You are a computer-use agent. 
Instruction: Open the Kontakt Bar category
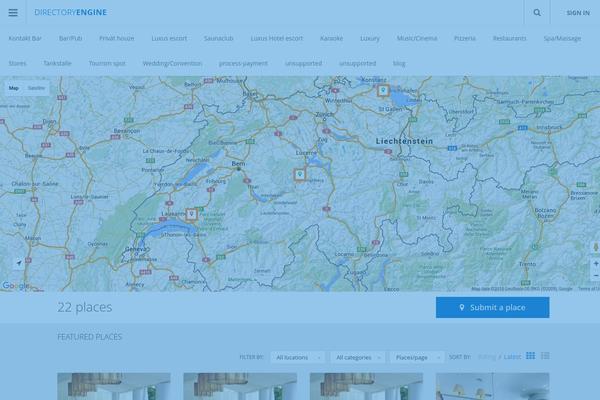25,38
